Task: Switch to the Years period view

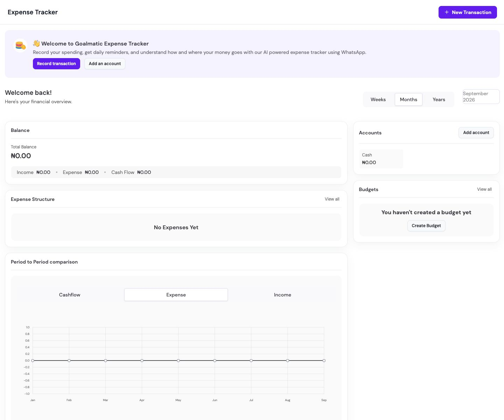Action: tap(439, 99)
